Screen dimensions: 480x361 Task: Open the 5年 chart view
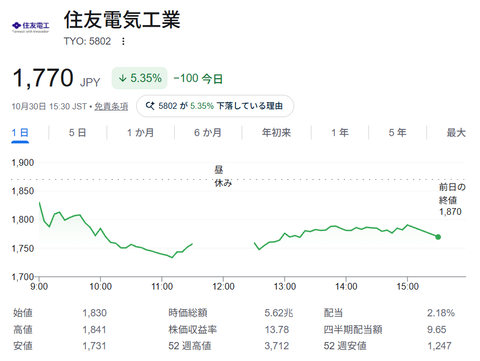(x=397, y=133)
